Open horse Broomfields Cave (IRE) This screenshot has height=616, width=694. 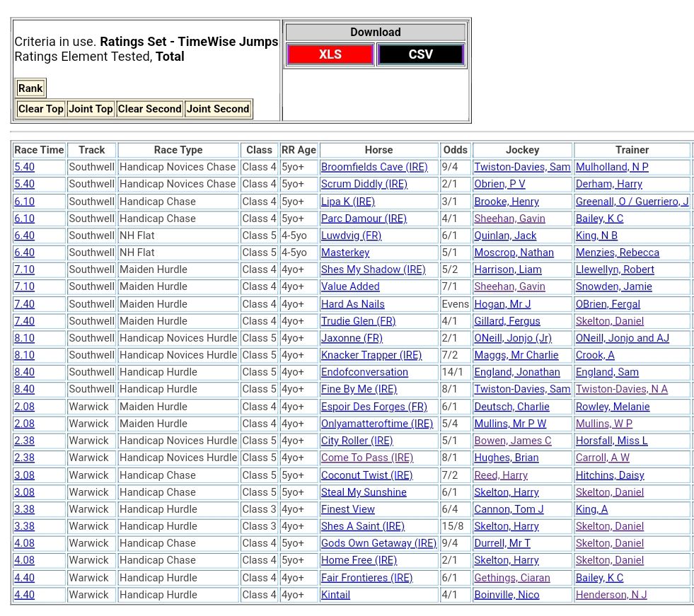374,167
